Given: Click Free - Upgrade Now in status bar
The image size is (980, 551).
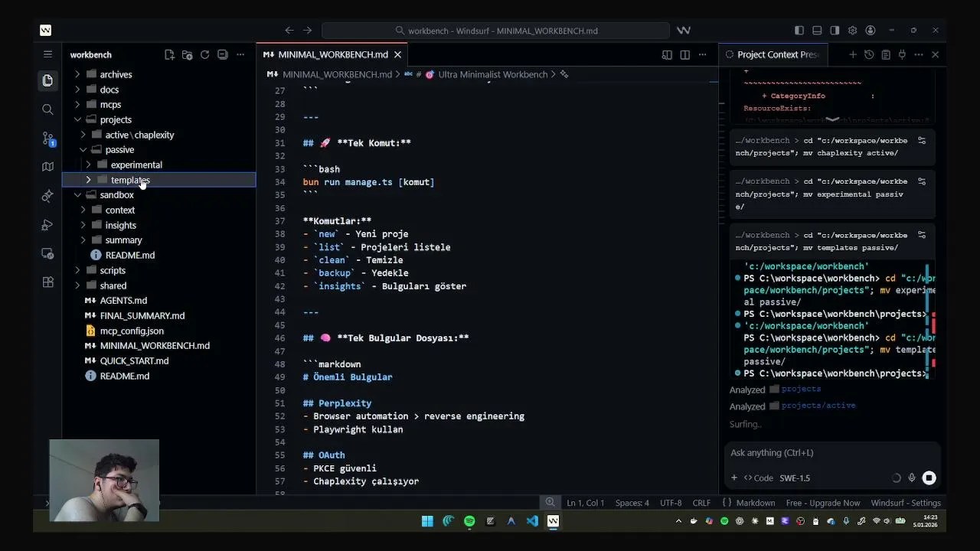Looking at the screenshot, I should [822, 503].
